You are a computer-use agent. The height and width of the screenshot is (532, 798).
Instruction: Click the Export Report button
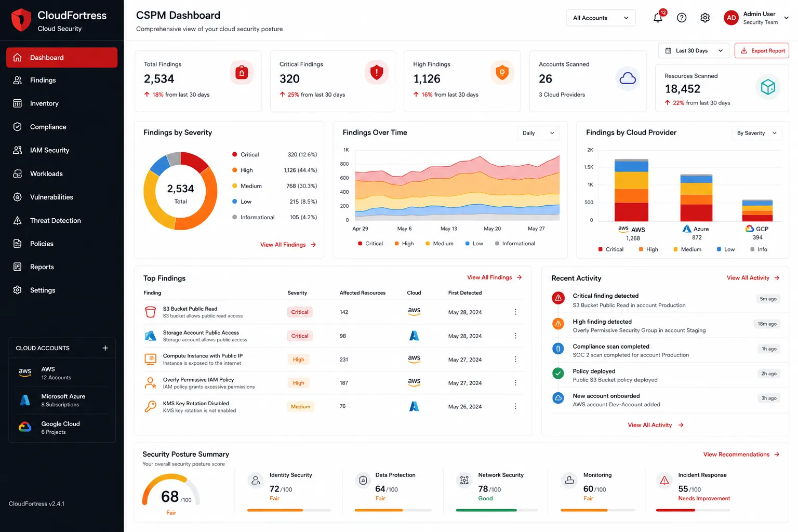tap(762, 50)
